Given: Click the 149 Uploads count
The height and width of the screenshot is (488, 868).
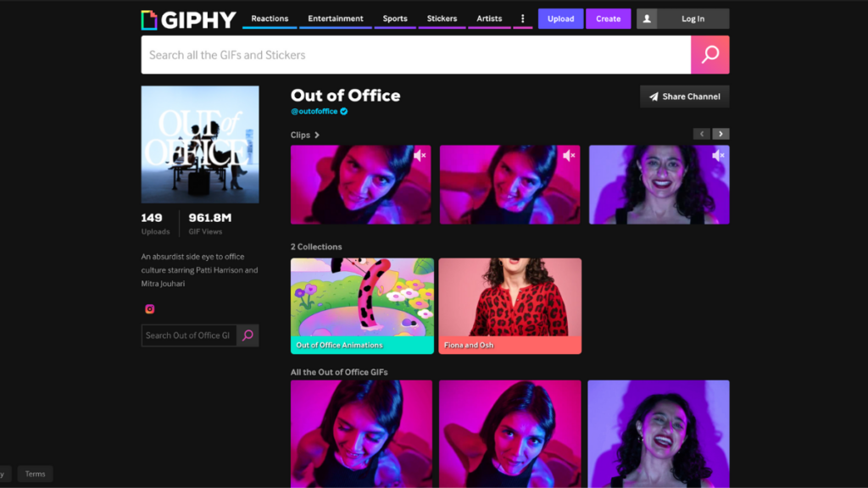Looking at the screenshot, I should point(155,224).
